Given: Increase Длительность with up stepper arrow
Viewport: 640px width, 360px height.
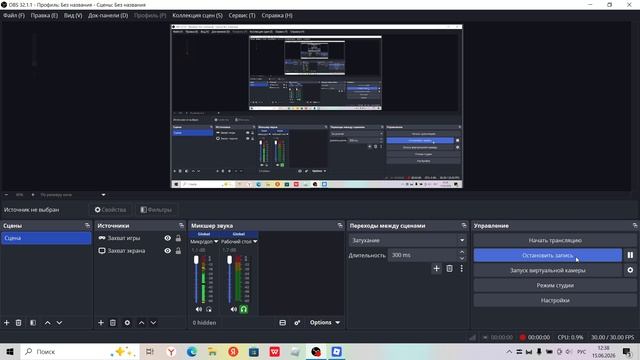Looking at the screenshot, I should [x=462, y=252].
